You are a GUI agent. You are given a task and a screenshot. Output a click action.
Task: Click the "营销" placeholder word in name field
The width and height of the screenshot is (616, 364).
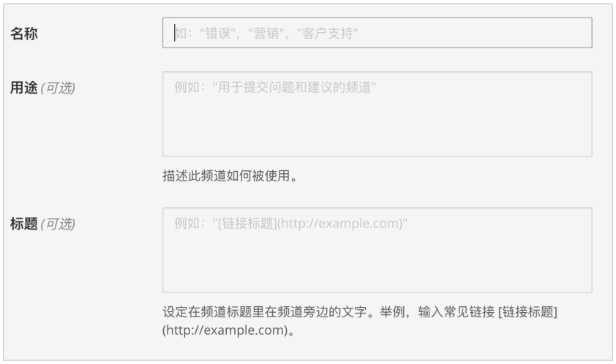(266, 34)
